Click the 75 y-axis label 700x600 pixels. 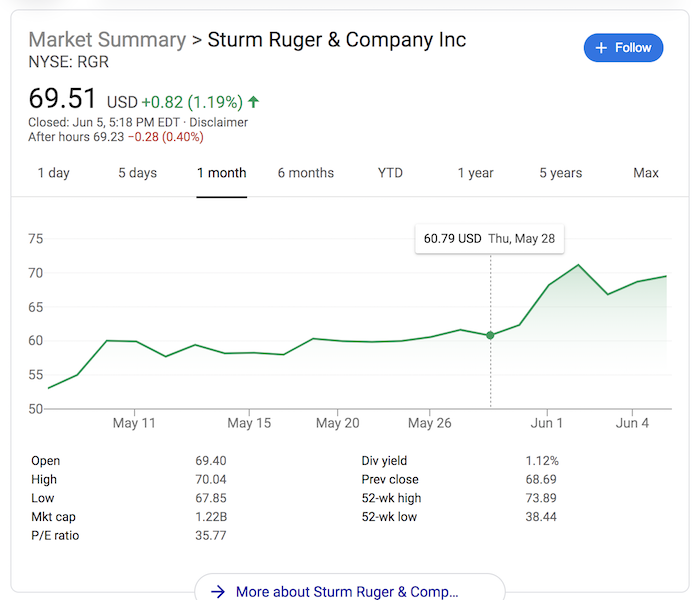tap(36, 239)
